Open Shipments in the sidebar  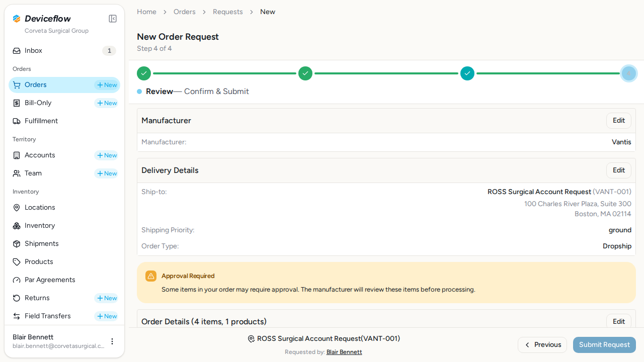pos(64,244)
